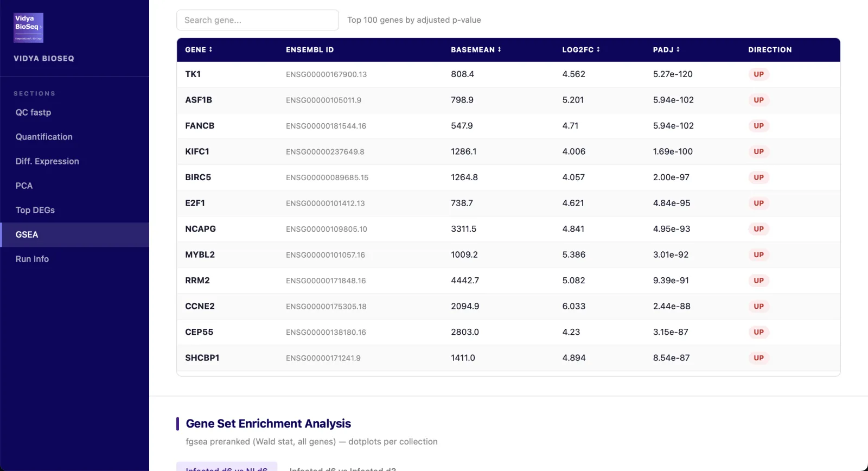Screen dimensions: 868x471
Task: Click log2FC value 5.386
Action: click(573, 254)
